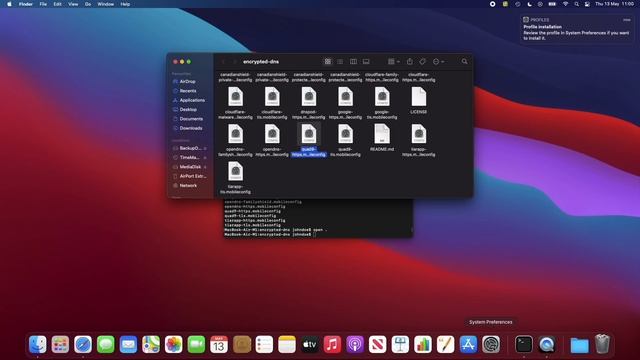Select the TimeMa… location in sidebar
Image resolution: width=640 pixels, height=360 pixels.
[x=191, y=158]
